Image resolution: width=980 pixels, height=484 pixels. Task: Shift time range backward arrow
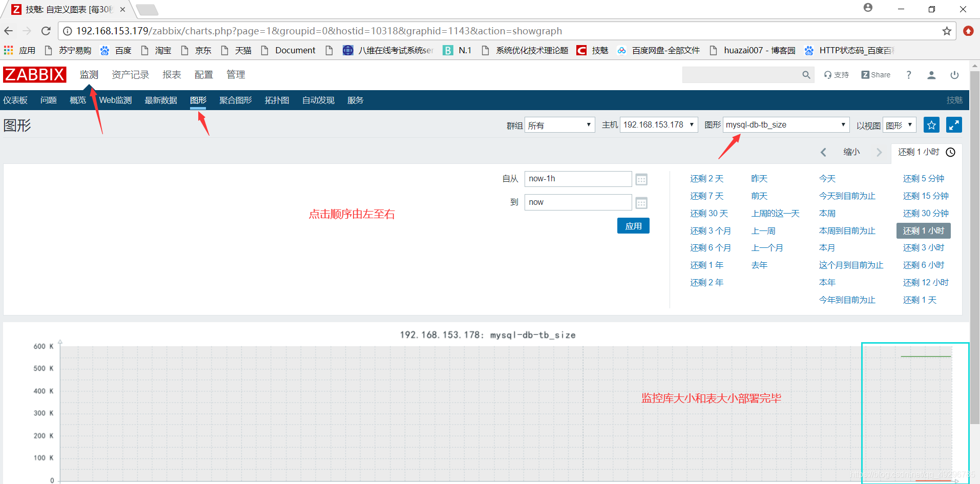(x=823, y=152)
